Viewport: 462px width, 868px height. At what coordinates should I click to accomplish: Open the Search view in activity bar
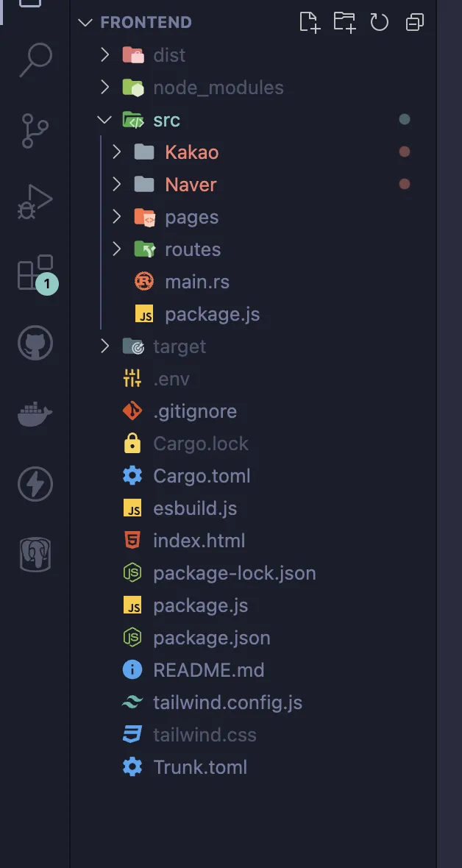(x=35, y=60)
